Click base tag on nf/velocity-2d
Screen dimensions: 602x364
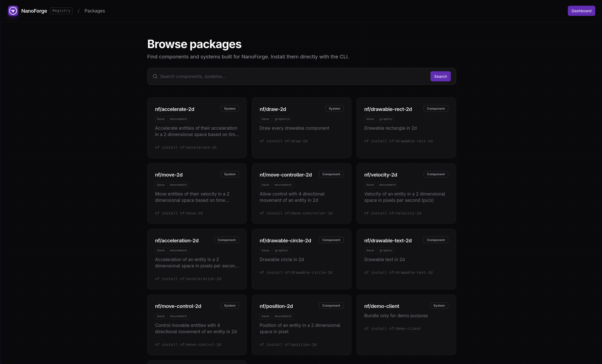pos(370,185)
